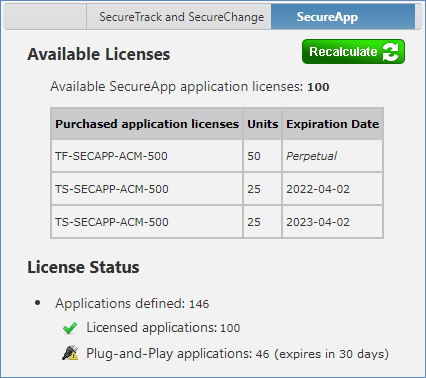Select the TF-SECAPP-ACM-500 license row

pos(217,156)
